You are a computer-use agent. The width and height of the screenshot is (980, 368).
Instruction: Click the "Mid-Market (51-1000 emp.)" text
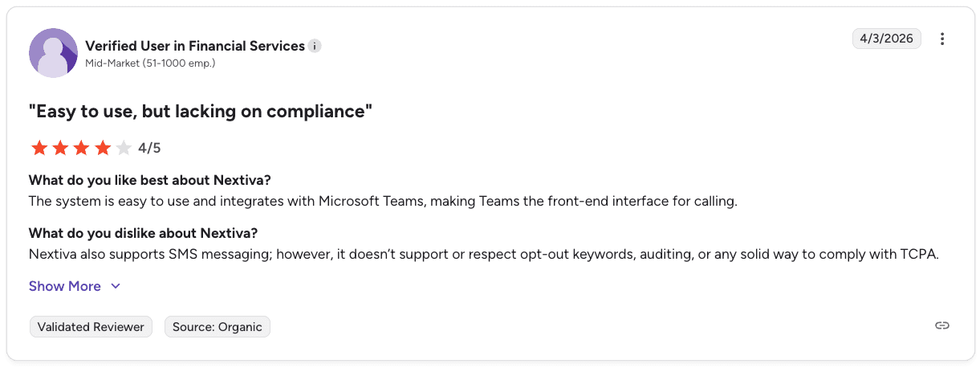(x=150, y=63)
